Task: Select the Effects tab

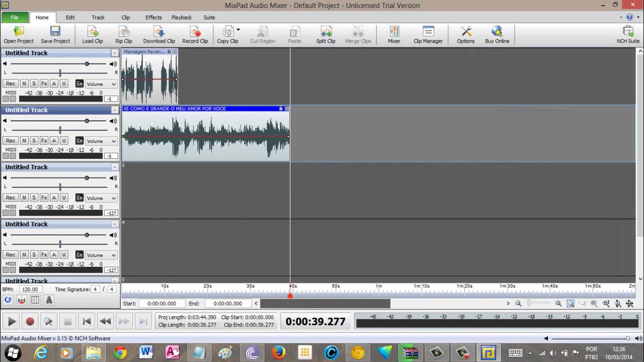Action: [x=153, y=17]
